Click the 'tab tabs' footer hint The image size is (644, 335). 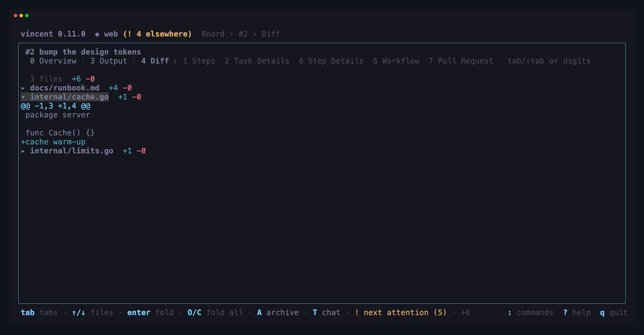[x=39, y=313]
